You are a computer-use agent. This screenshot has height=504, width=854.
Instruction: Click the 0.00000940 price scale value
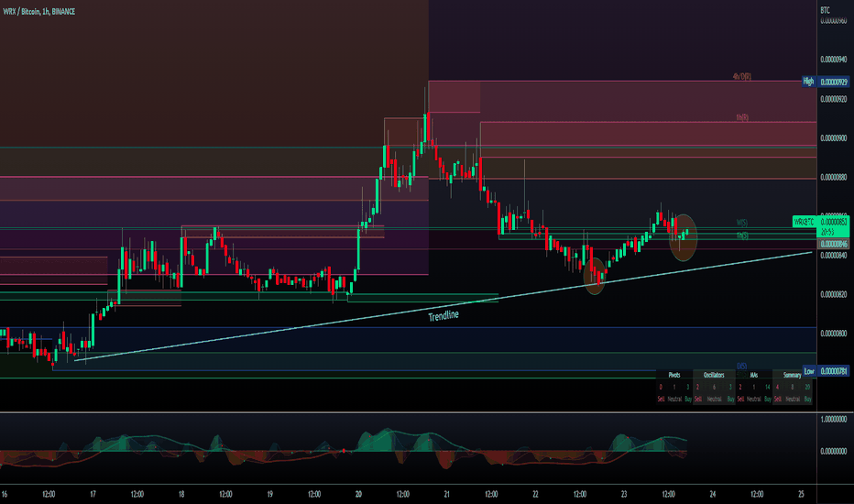[834, 60]
